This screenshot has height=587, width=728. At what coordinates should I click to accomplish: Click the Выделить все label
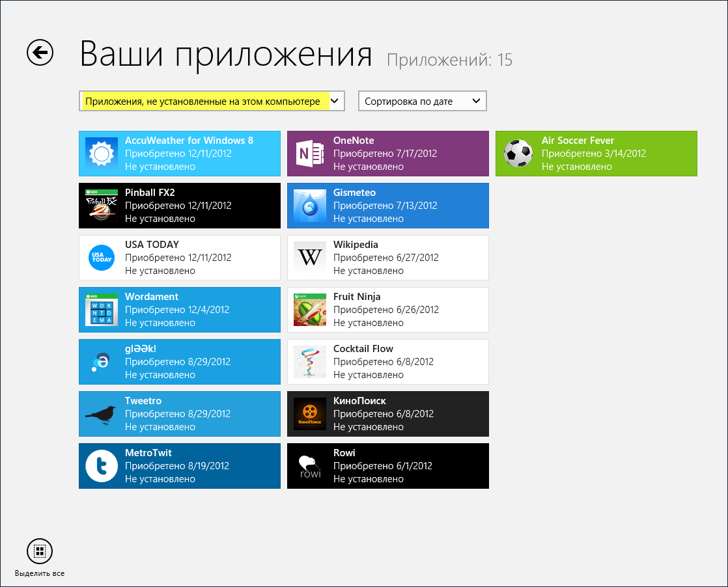click(40, 573)
